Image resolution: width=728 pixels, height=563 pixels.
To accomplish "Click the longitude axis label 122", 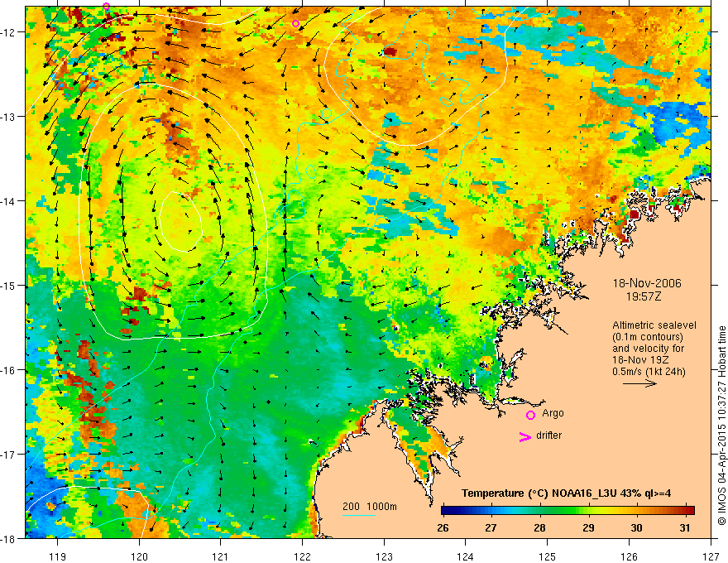I will point(302,556).
